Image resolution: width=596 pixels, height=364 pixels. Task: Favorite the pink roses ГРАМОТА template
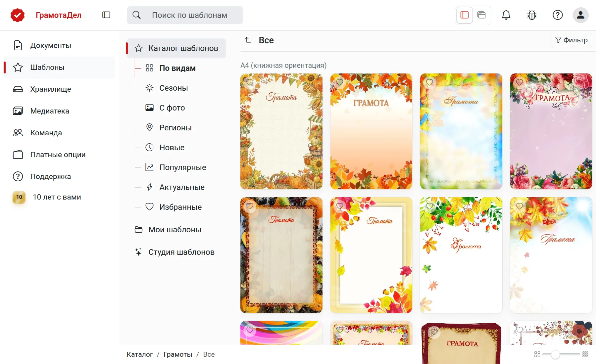click(520, 82)
